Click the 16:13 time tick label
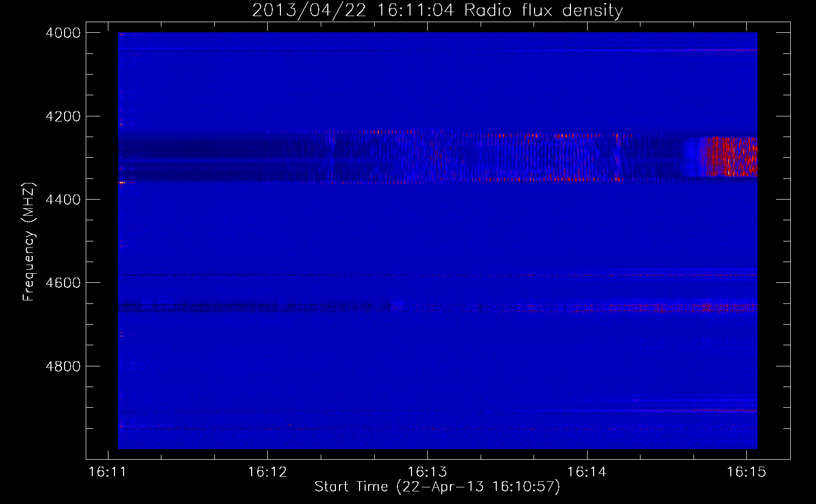Image resolution: width=816 pixels, height=504 pixels. click(427, 472)
